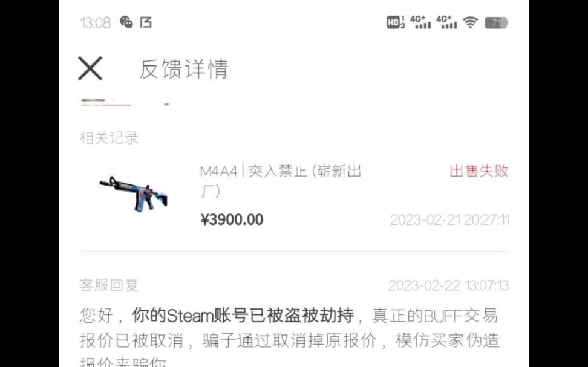588x367 pixels.
Task: Tap the reply timestamp 2023-02-22 13:07:13
Action: 448,285
